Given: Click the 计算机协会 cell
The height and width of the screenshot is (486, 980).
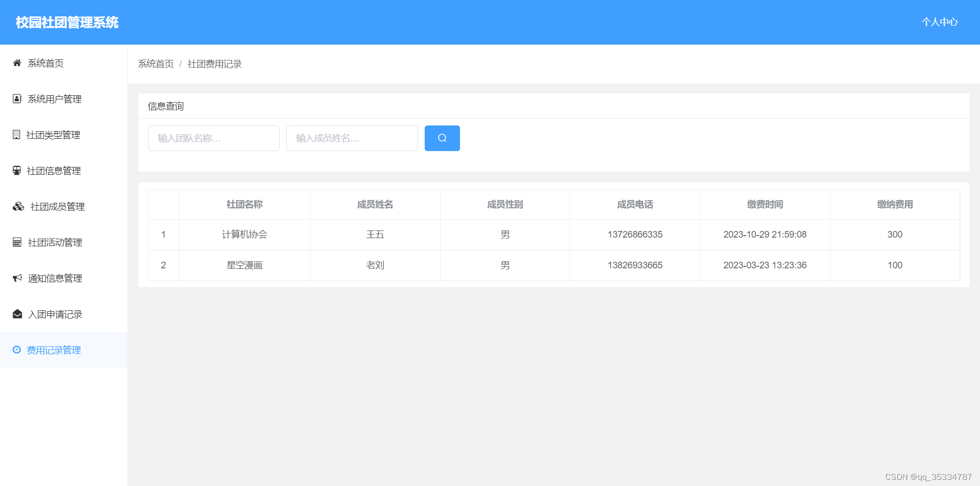Looking at the screenshot, I should coord(244,235).
